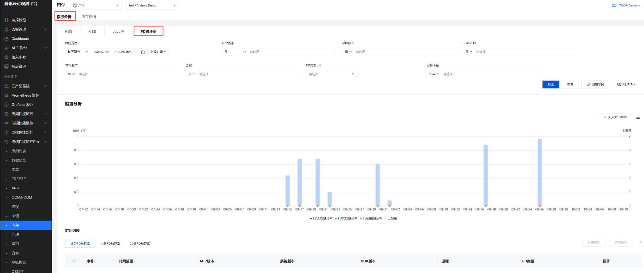
Task: Switch to 设备FD触顶率 comparison tab
Action: tap(80, 244)
